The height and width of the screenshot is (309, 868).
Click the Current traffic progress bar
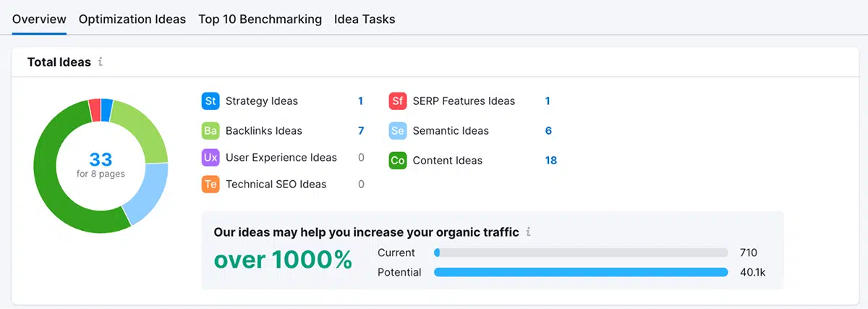(x=581, y=253)
